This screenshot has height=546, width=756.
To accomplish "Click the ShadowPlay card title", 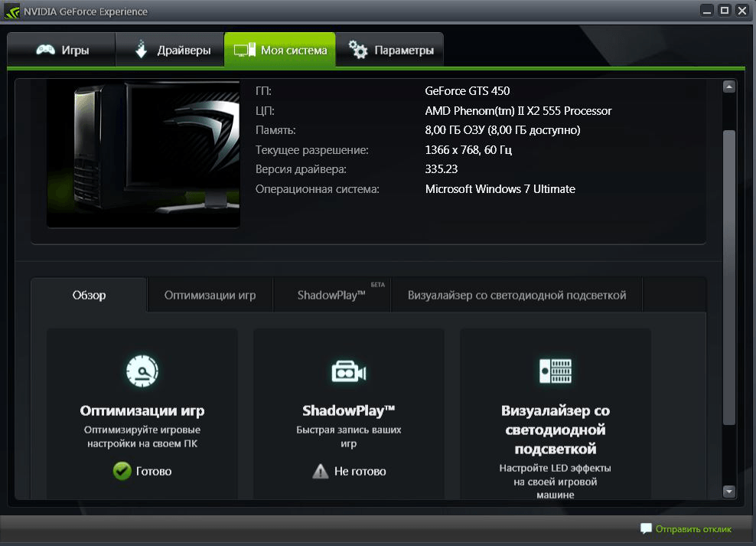I will [349, 410].
